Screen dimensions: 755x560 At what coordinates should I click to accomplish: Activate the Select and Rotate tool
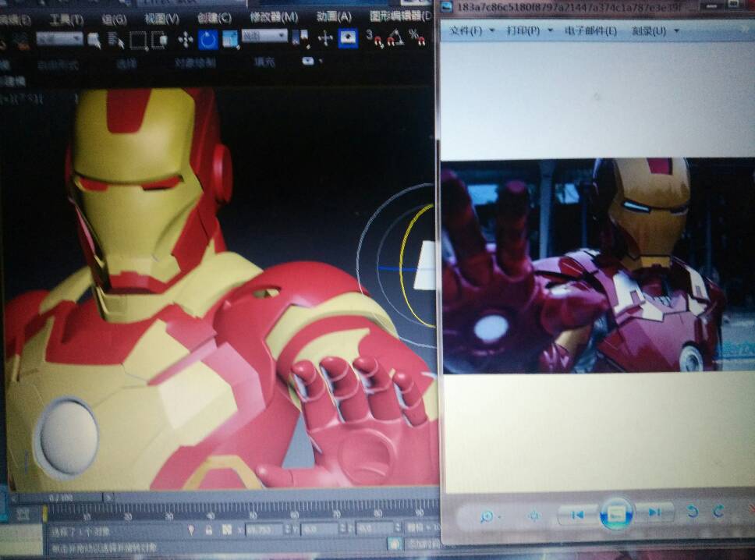[208, 40]
